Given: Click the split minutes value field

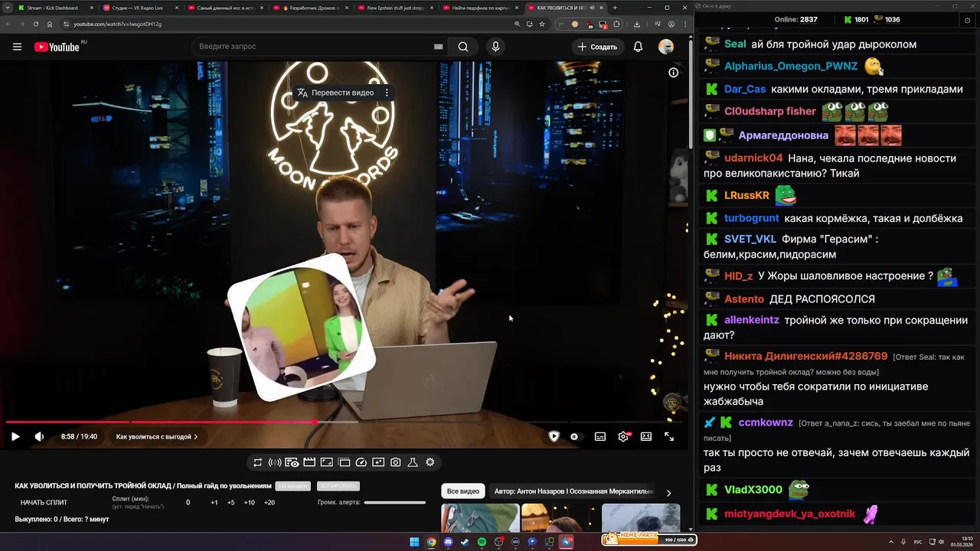Looking at the screenshot, I should [x=188, y=503].
